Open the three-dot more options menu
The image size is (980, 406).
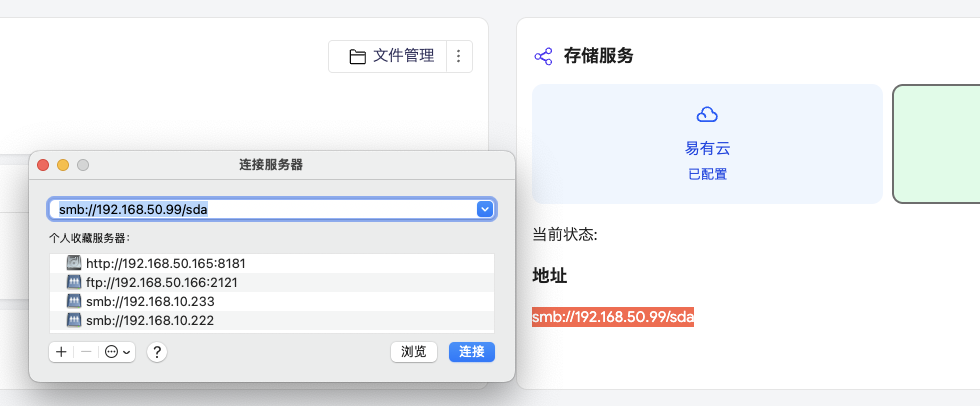[x=459, y=56]
